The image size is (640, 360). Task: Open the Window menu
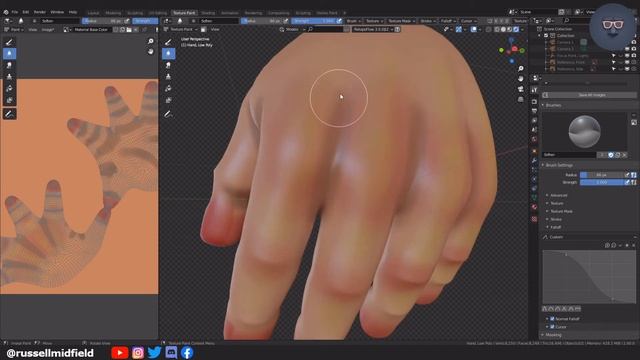(57, 12)
